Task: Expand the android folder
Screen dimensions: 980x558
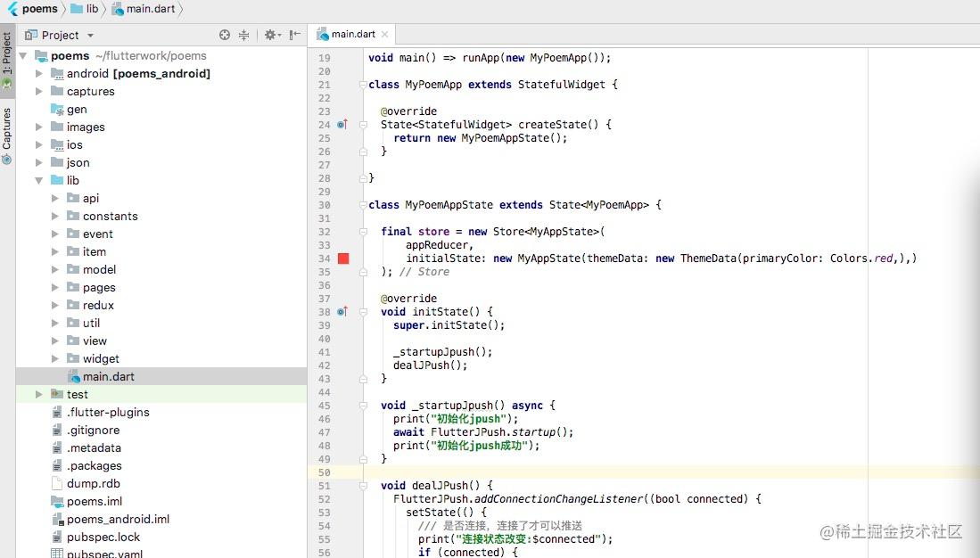Action: (38, 73)
